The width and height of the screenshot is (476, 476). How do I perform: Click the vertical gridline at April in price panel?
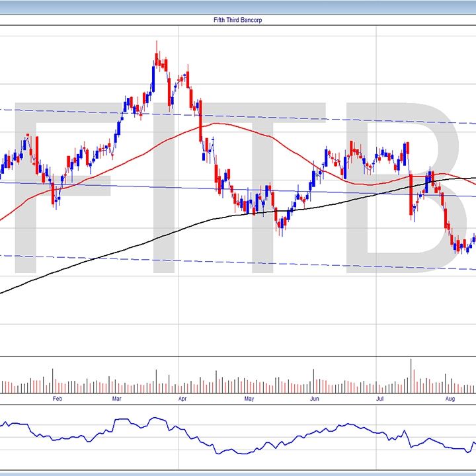coord(178,297)
